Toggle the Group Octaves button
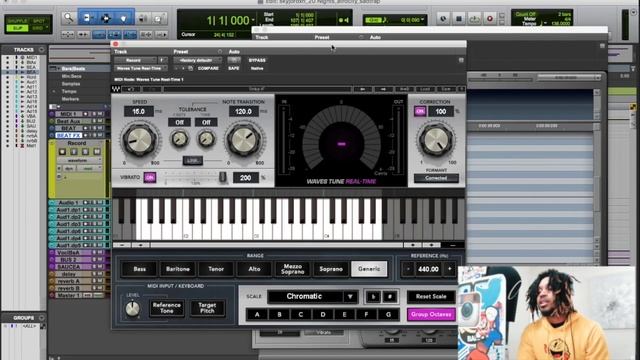The width and height of the screenshot is (640, 360). pos(431,314)
